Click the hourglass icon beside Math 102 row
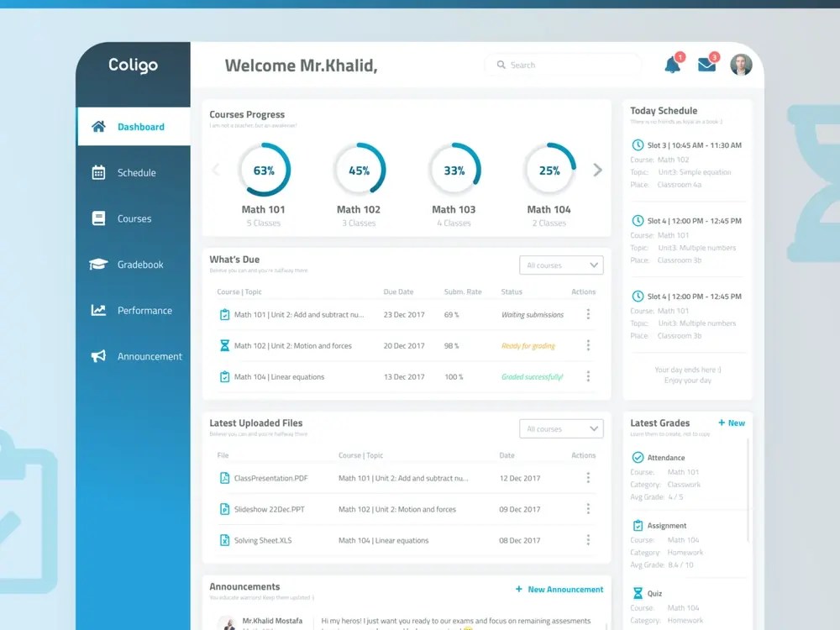Viewport: 840px width, 630px height. pyautogui.click(x=224, y=345)
